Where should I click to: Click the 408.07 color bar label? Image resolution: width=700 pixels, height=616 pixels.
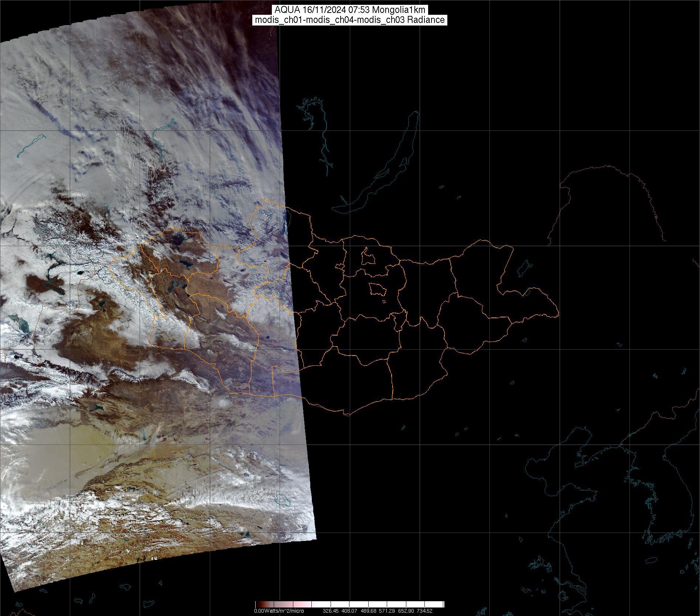[350, 611]
